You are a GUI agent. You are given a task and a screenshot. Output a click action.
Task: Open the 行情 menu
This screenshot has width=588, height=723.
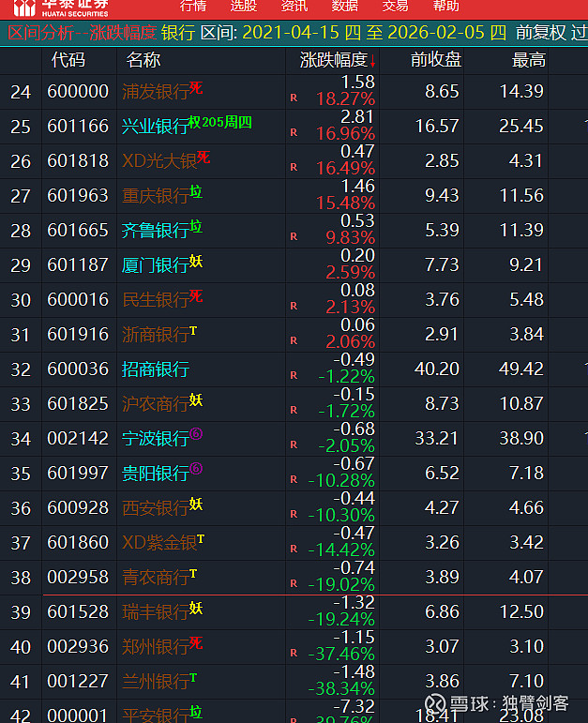(193, 6)
